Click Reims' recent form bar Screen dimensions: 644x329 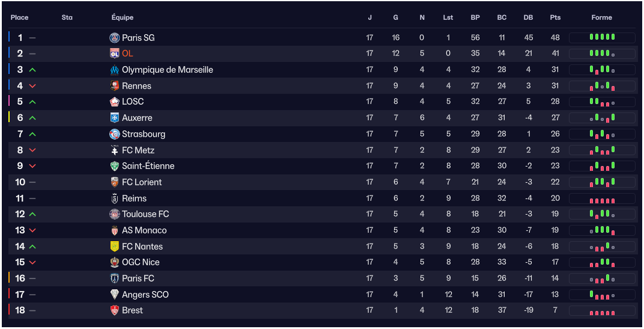[602, 198]
